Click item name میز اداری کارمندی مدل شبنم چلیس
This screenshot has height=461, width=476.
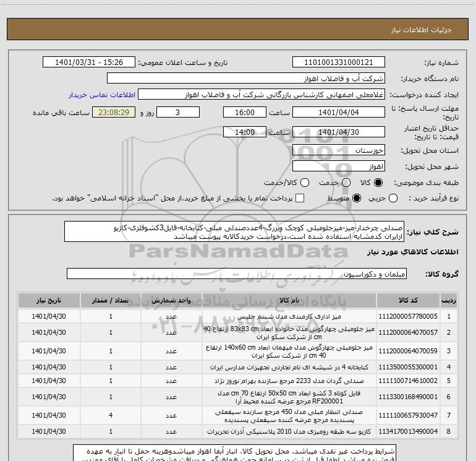pyautogui.click(x=289, y=317)
